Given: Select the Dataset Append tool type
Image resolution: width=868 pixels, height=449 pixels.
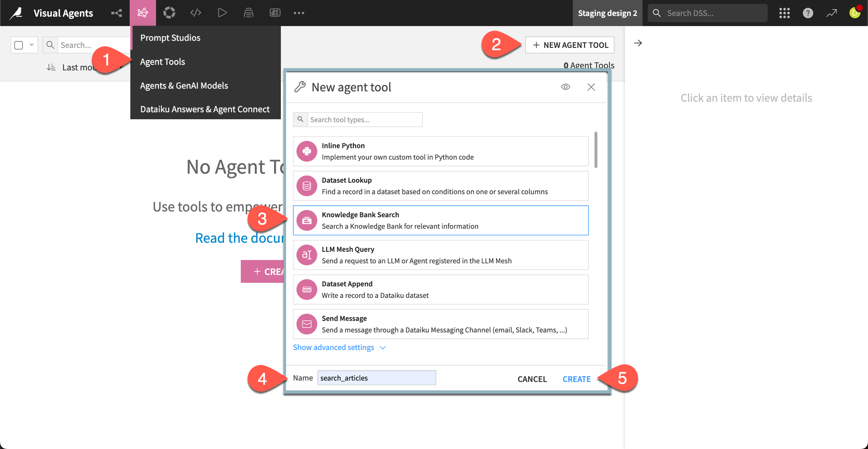Looking at the screenshot, I should pyautogui.click(x=441, y=290).
